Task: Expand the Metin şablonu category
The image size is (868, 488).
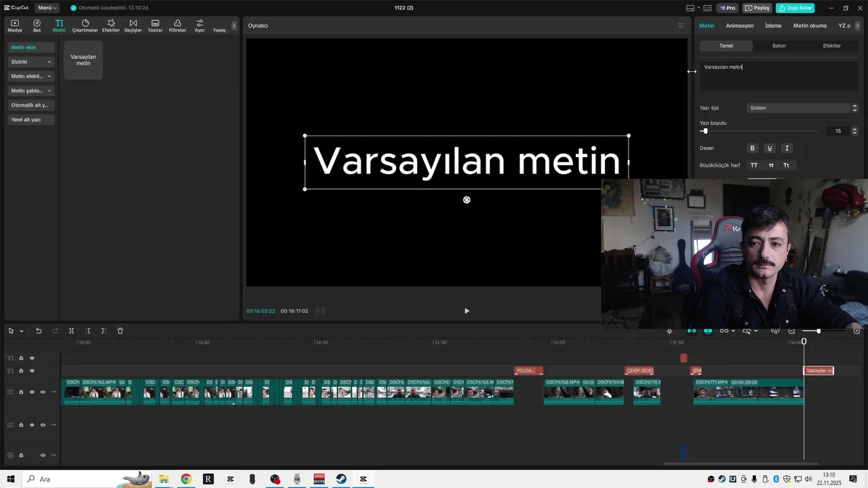Action: click(x=31, y=90)
